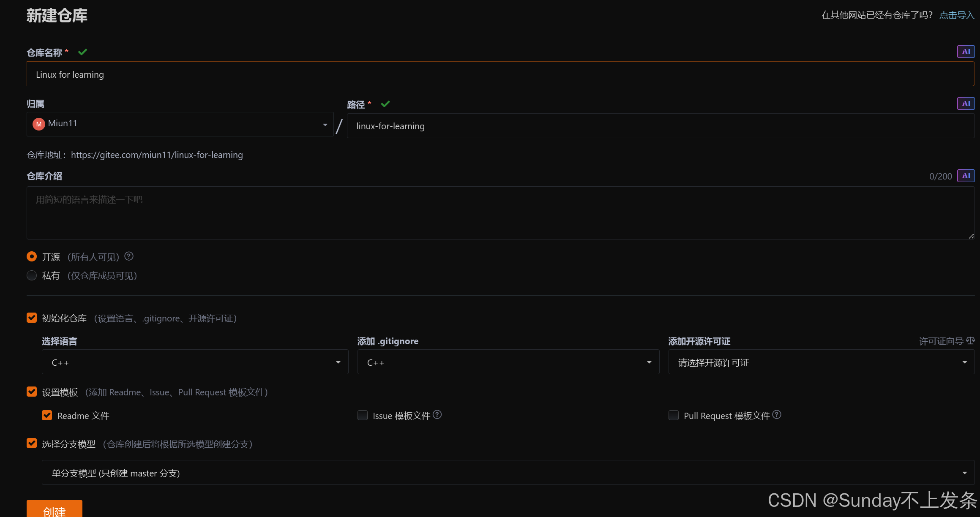The height and width of the screenshot is (517, 980).
Task: Click the AI icon beside 仓库介绍
Action: pyautogui.click(x=966, y=176)
